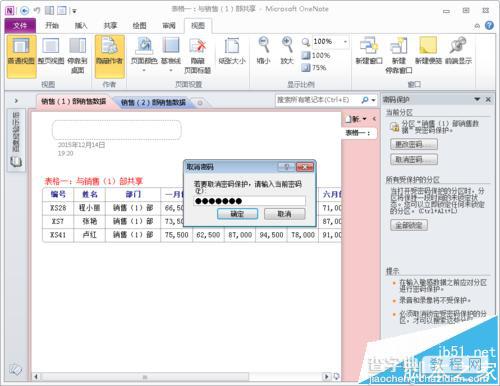The image size is (500, 386).
Task: Switch to the Share (共享) ribbon tab
Action: (110, 26)
